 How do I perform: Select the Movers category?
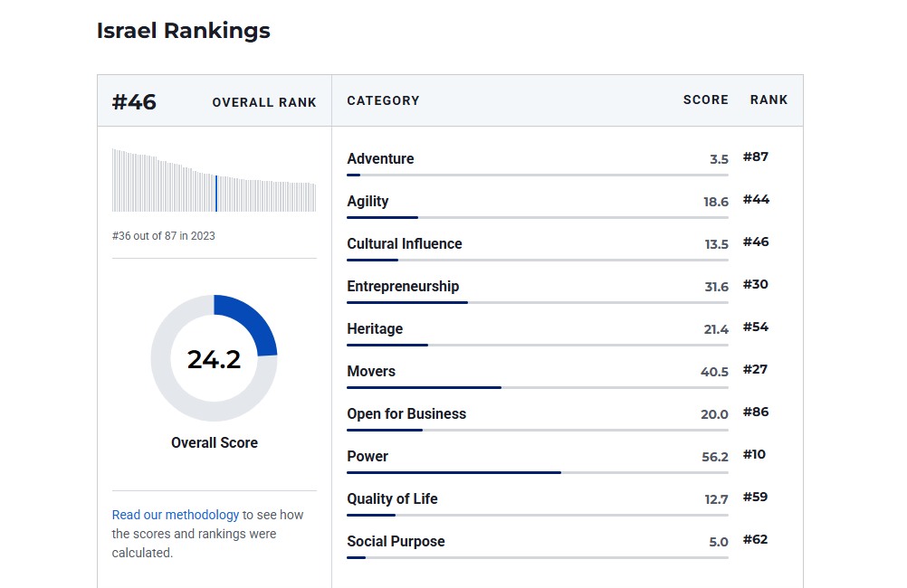371,372
